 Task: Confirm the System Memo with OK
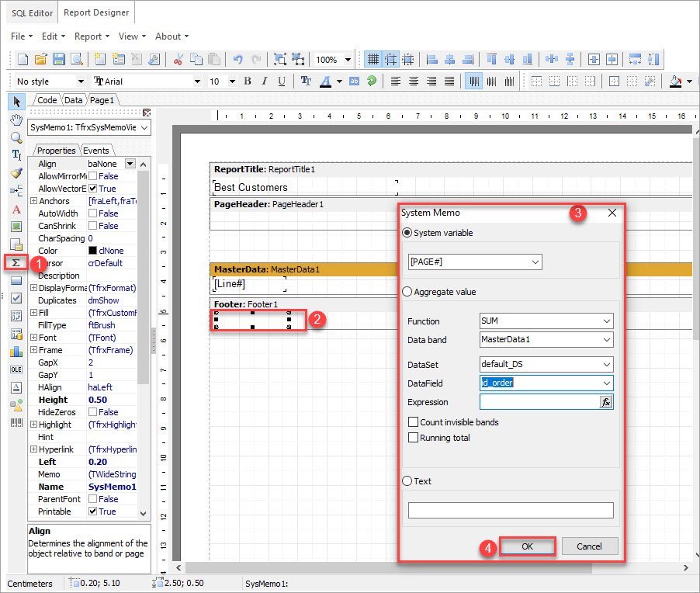click(x=527, y=546)
